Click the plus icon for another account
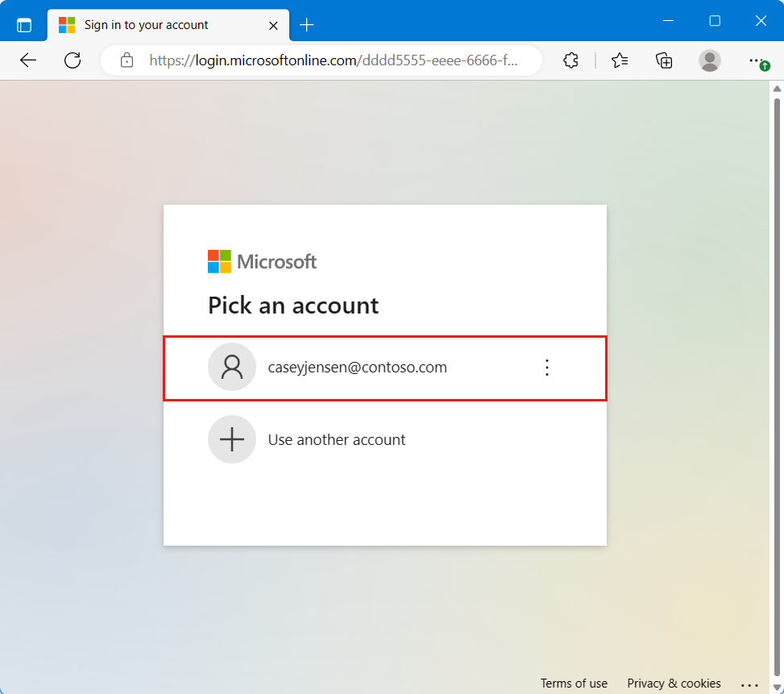 [x=232, y=439]
